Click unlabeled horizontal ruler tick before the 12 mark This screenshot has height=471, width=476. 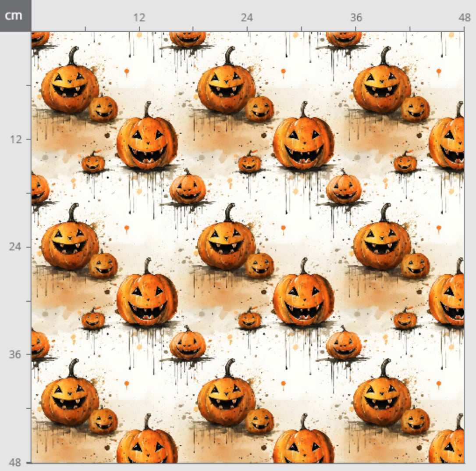tap(85, 29)
